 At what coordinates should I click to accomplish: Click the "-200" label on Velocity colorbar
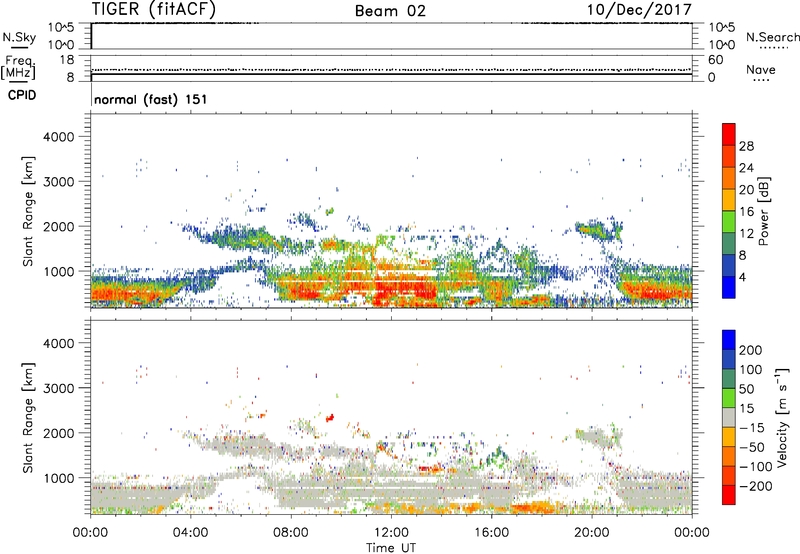(755, 486)
